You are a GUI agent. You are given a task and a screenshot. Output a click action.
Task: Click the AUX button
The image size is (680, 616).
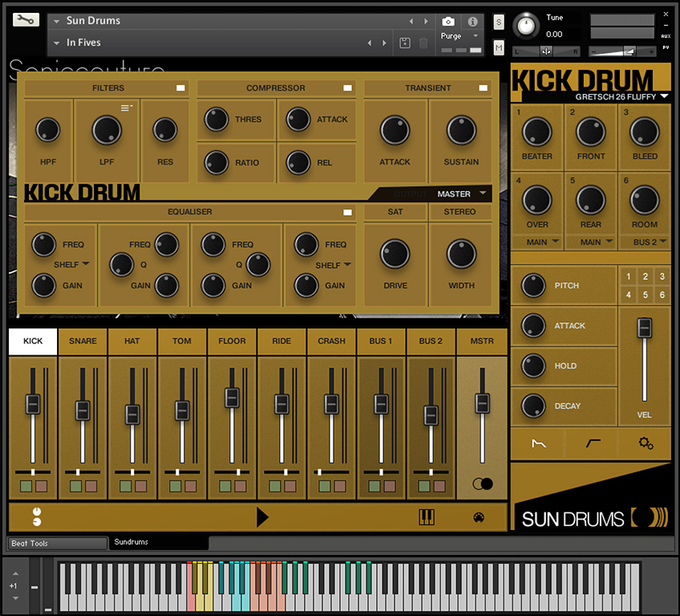tap(666, 36)
